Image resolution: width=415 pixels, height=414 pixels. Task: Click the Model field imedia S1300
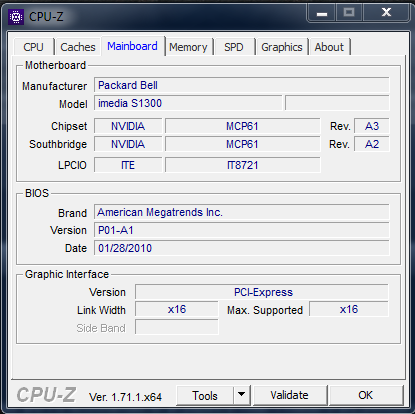pyautogui.click(x=188, y=103)
